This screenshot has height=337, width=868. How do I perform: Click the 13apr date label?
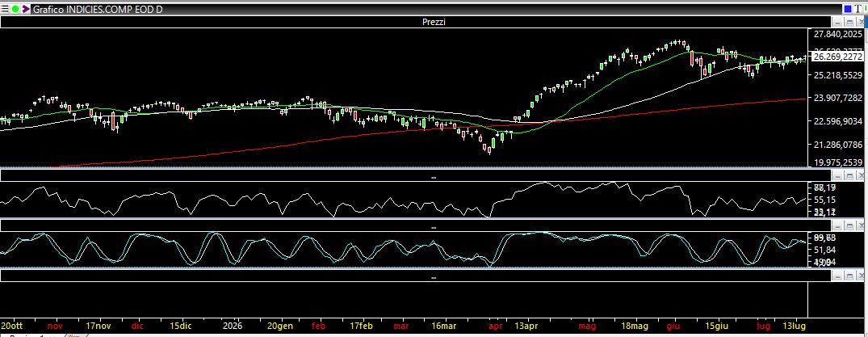[x=527, y=326]
